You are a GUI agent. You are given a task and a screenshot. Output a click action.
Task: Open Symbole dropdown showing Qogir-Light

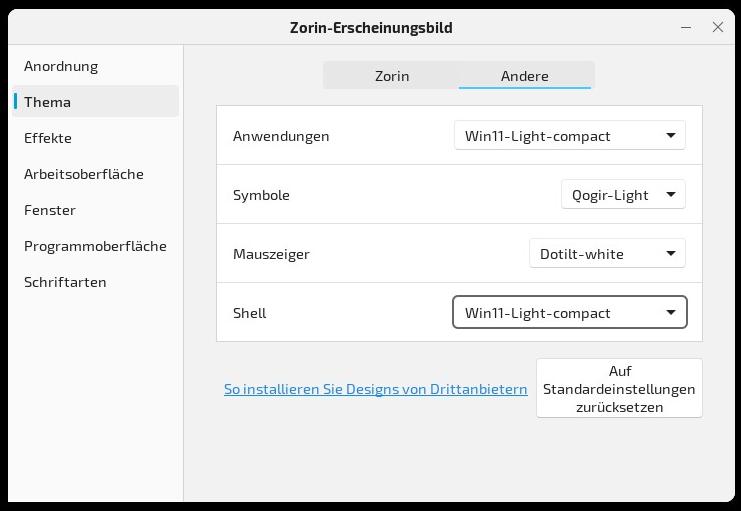(x=622, y=195)
